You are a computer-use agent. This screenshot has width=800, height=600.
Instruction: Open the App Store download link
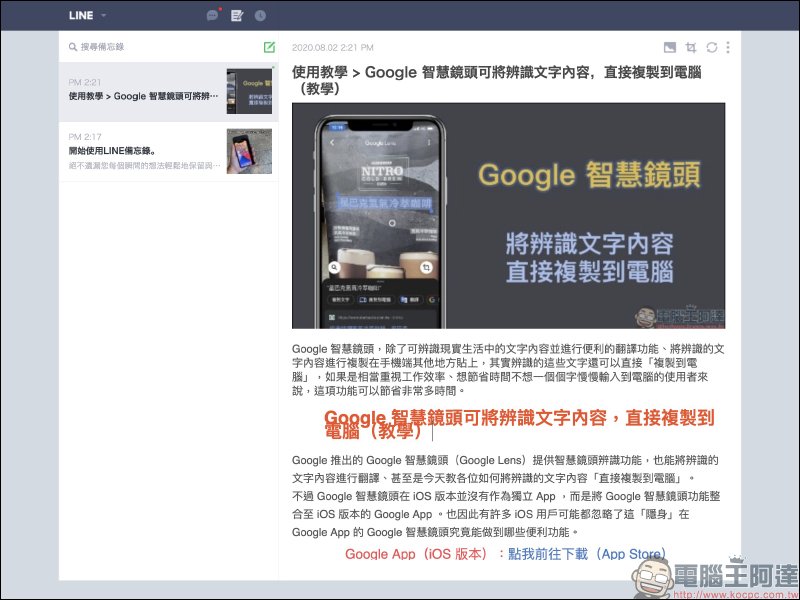coord(587,554)
